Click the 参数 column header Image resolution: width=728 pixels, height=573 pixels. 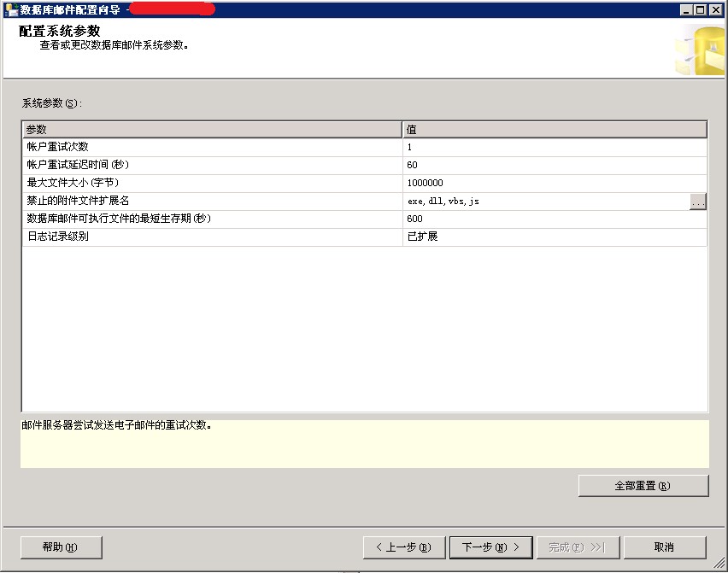(x=210, y=129)
